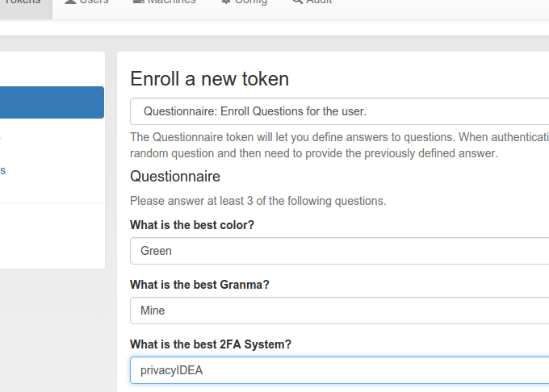Click the Config gear icon

(x=226, y=2)
